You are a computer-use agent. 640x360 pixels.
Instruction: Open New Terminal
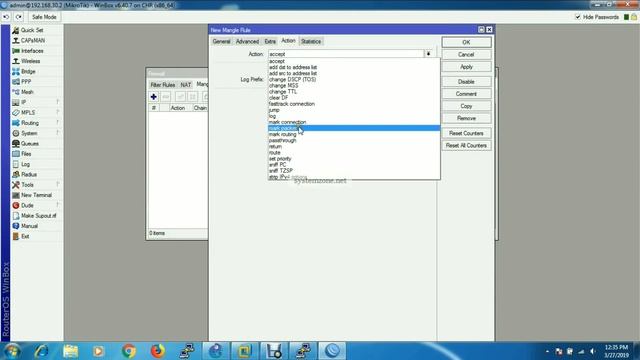(36, 195)
